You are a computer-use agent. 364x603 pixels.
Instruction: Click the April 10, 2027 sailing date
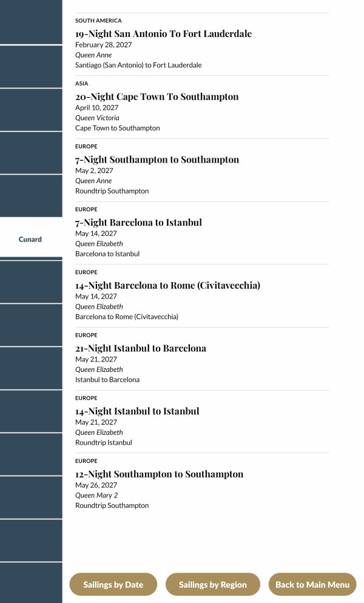coord(97,107)
